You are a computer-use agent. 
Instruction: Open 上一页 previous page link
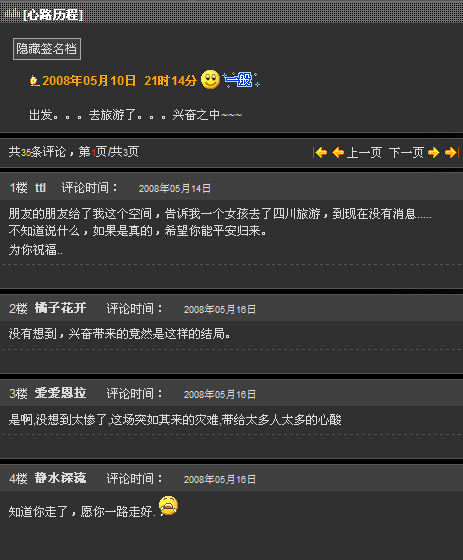click(x=364, y=152)
